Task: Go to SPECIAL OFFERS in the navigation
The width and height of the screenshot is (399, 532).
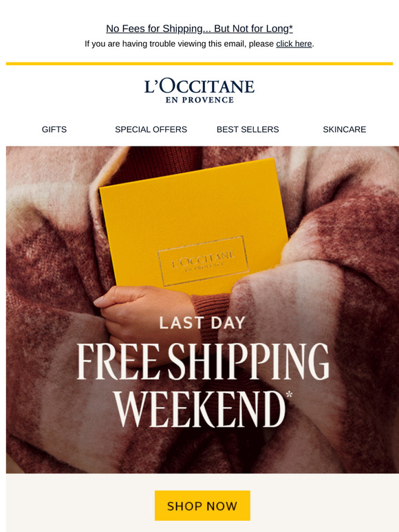Action: pyautogui.click(x=151, y=129)
